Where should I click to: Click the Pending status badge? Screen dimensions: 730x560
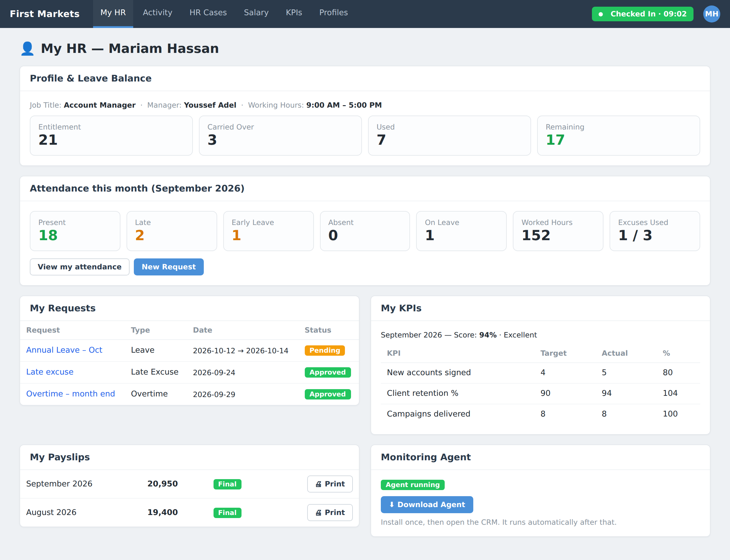[325, 350]
